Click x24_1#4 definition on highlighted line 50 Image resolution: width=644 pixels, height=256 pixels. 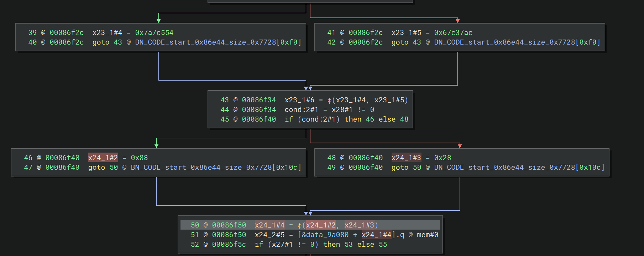click(x=269, y=225)
